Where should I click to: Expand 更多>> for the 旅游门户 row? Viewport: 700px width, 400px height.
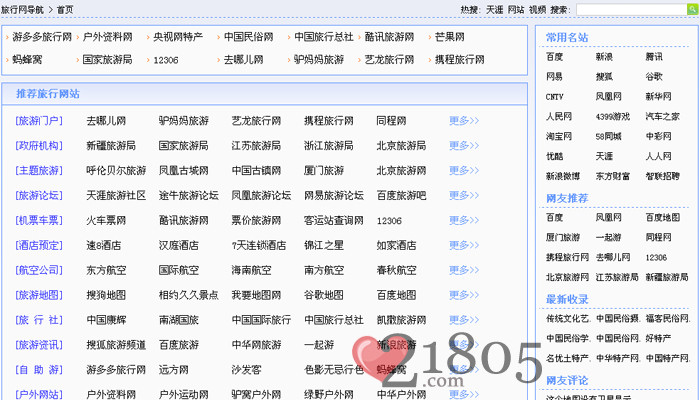[463, 121]
